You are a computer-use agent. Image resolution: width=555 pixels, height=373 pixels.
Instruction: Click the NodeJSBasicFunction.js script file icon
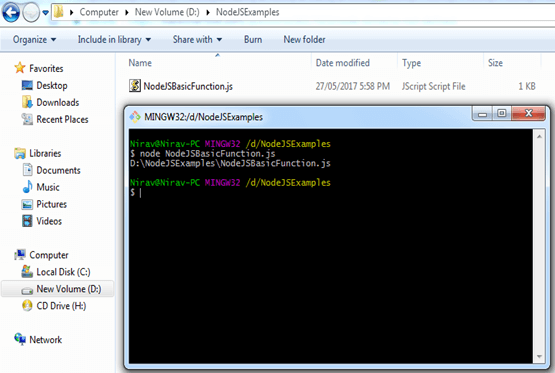point(135,86)
